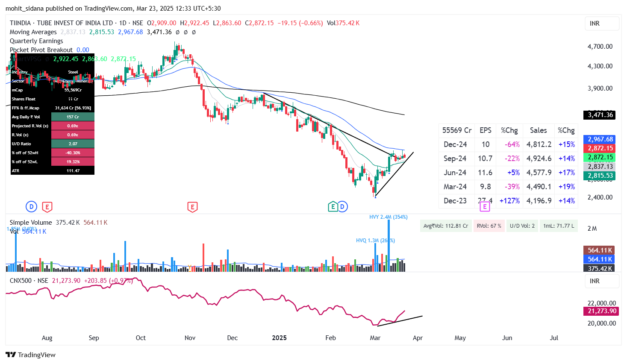
Task: Click the blue D dividend marker near February
Action: click(342, 207)
